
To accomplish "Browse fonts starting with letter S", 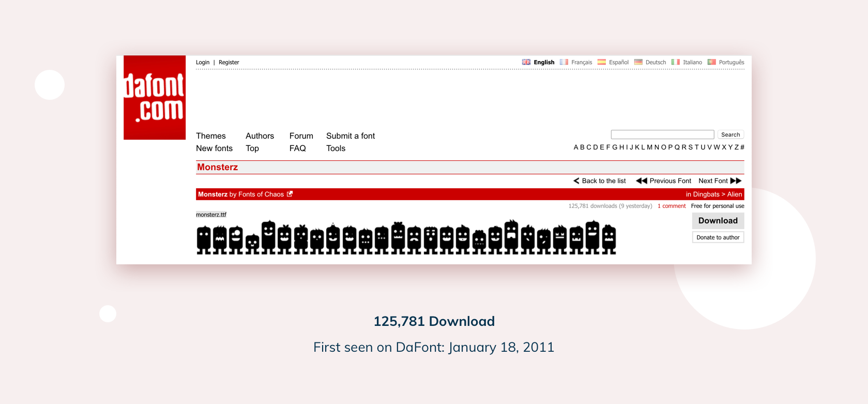I will 691,147.
